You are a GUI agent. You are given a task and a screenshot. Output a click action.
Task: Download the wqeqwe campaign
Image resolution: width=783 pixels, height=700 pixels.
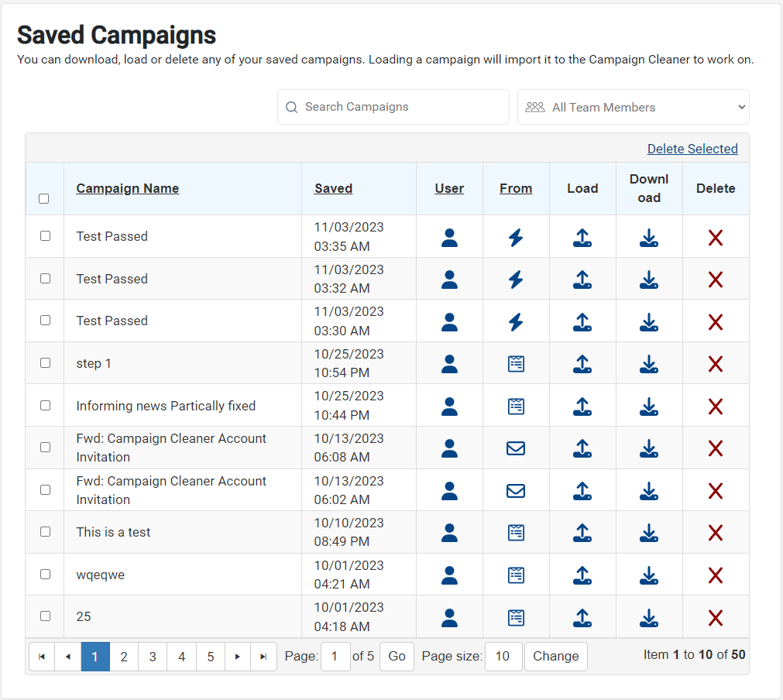[649, 575]
